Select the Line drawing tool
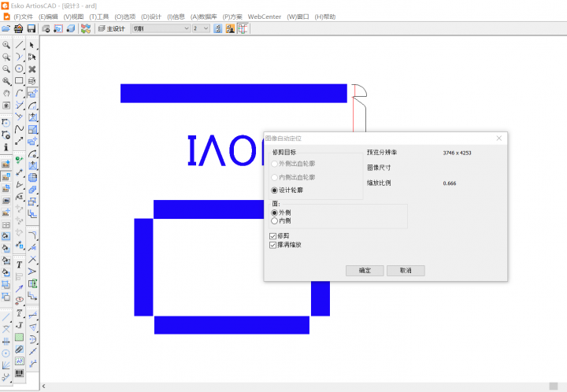The width and height of the screenshot is (567, 392). tap(20, 46)
